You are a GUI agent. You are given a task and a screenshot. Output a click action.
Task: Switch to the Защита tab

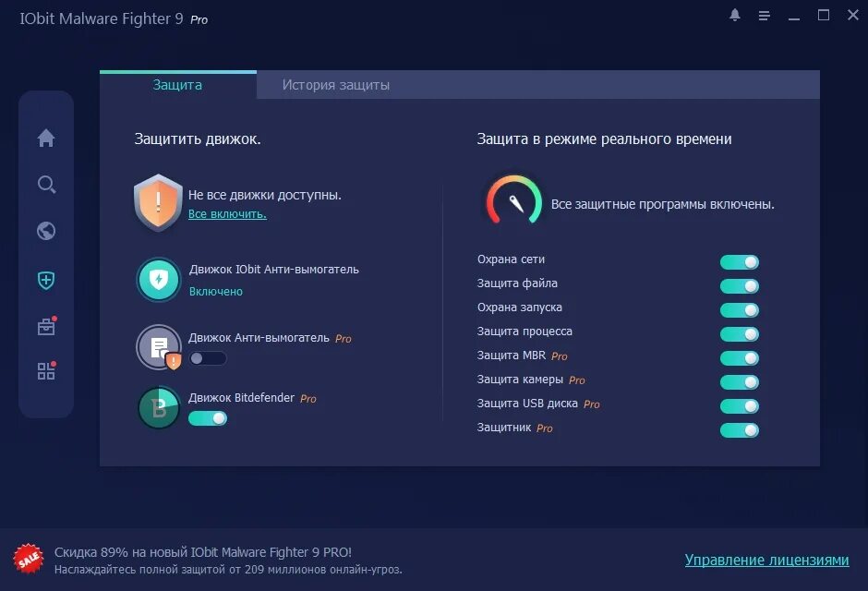(177, 85)
